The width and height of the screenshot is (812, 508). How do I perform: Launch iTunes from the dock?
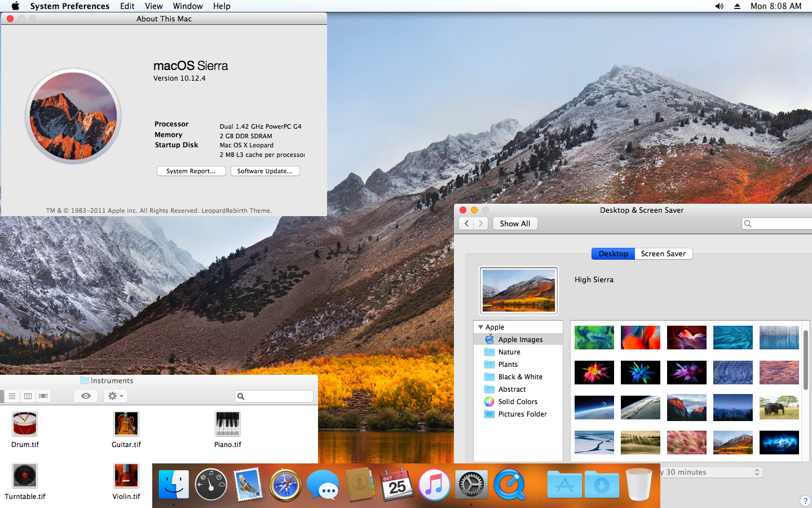click(434, 485)
